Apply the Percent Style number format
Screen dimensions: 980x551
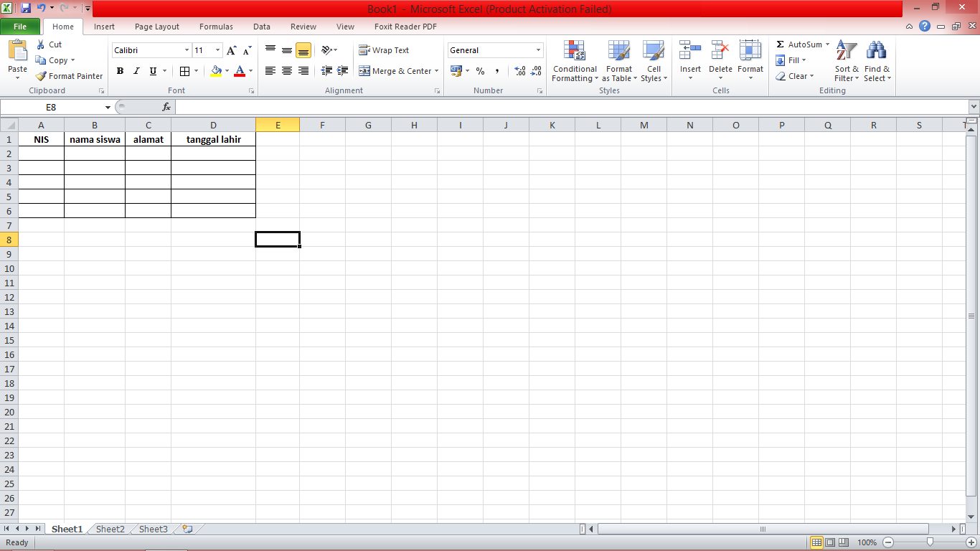coord(479,71)
